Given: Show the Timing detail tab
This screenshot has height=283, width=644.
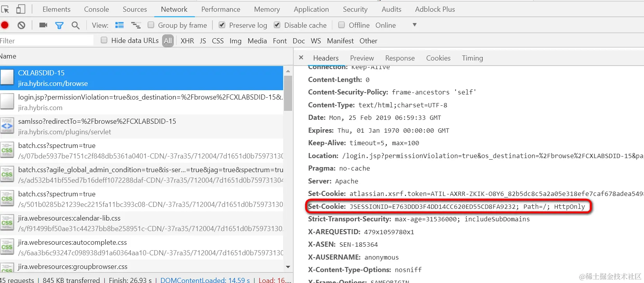Looking at the screenshot, I should coord(472,58).
